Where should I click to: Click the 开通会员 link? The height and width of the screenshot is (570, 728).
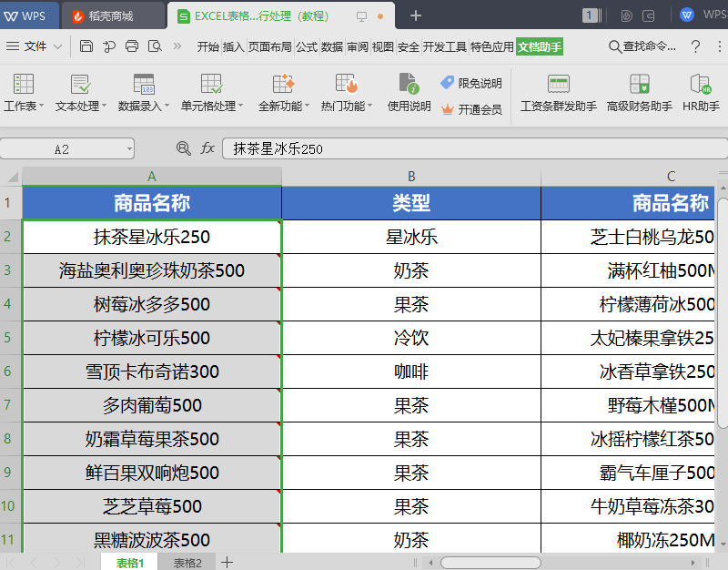pyautogui.click(x=471, y=109)
